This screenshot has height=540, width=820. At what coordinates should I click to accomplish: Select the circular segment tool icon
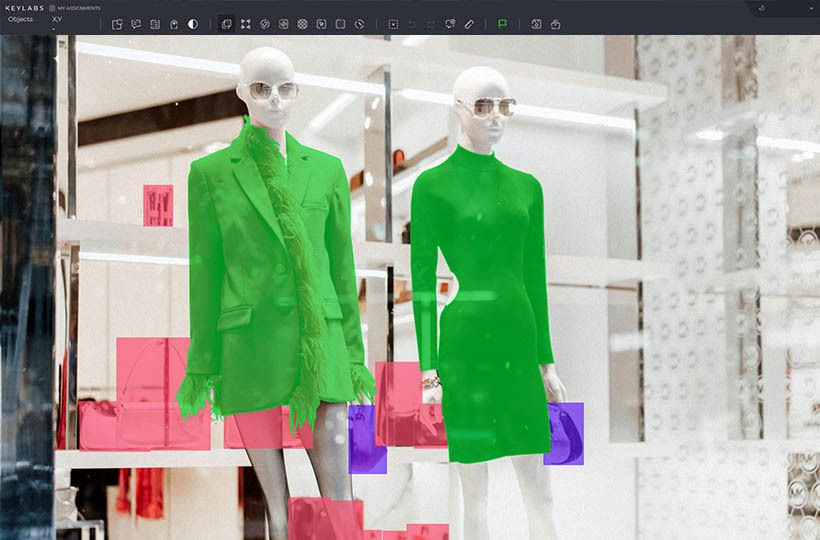coord(265,24)
